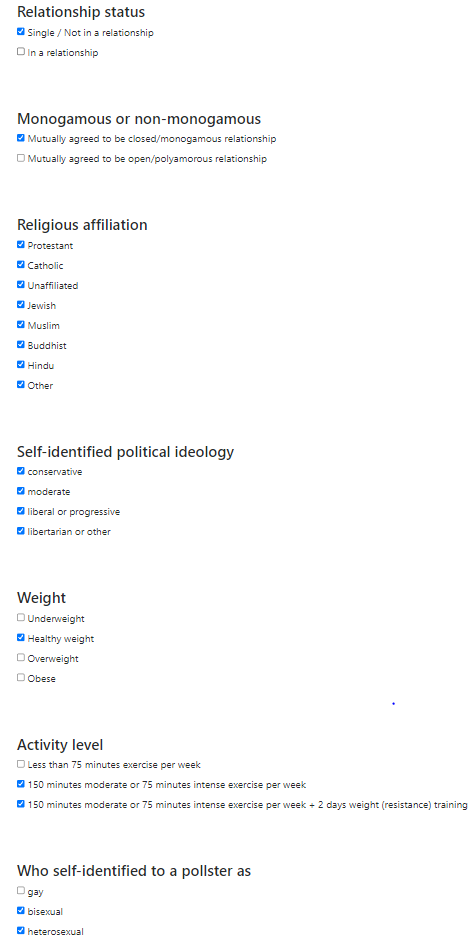Check Less than 75 minutes exercise
The height and width of the screenshot is (940, 475).
(x=21, y=764)
